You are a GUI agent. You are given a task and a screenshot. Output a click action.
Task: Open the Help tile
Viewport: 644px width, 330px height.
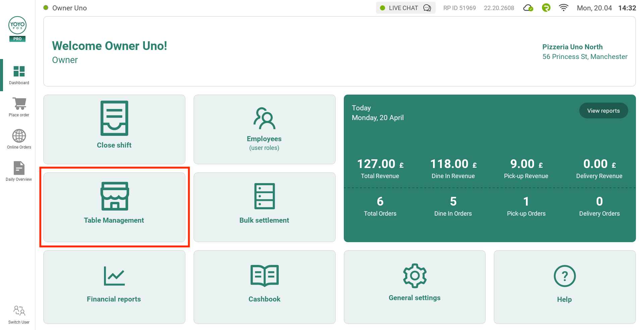(565, 287)
